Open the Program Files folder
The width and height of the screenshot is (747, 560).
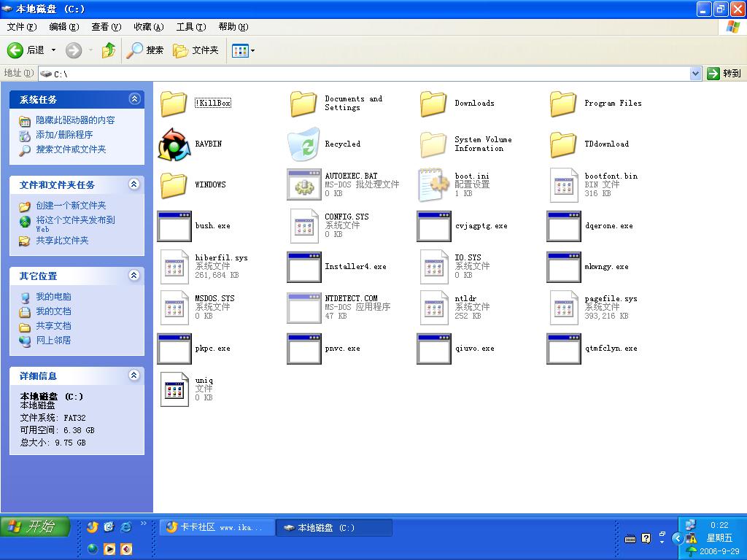563,104
